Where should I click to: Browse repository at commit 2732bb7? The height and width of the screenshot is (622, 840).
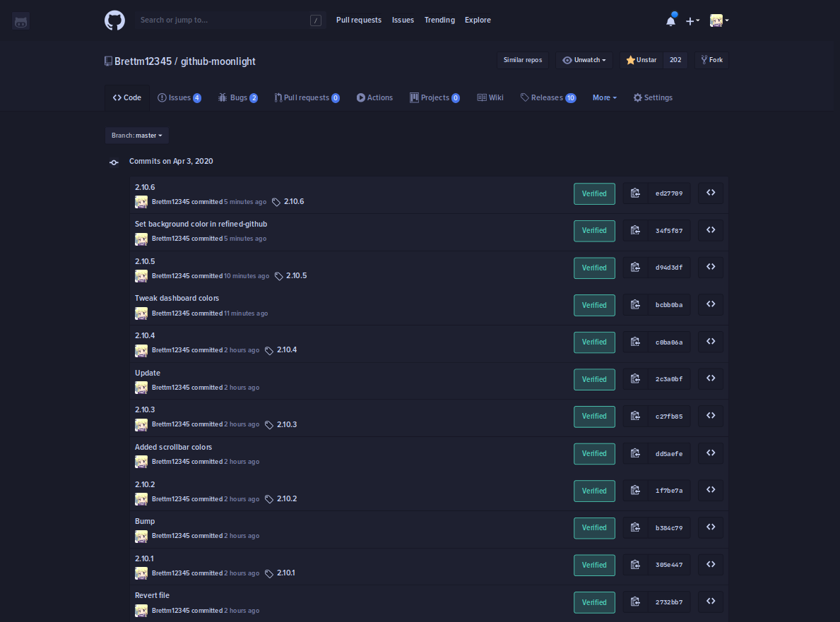[710, 602]
